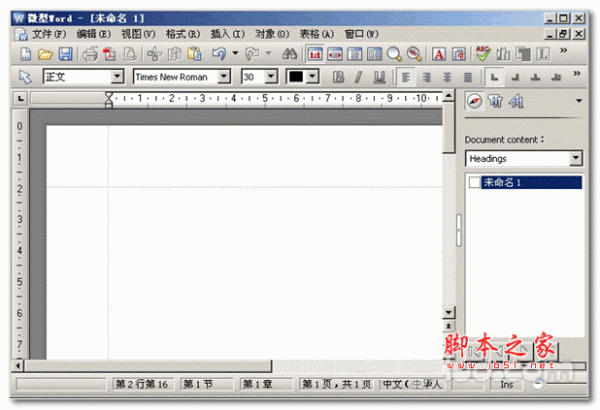This screenshot has width=600, height=410.
Task: Open the 文件(F) menu
Action: click(49, 34)
